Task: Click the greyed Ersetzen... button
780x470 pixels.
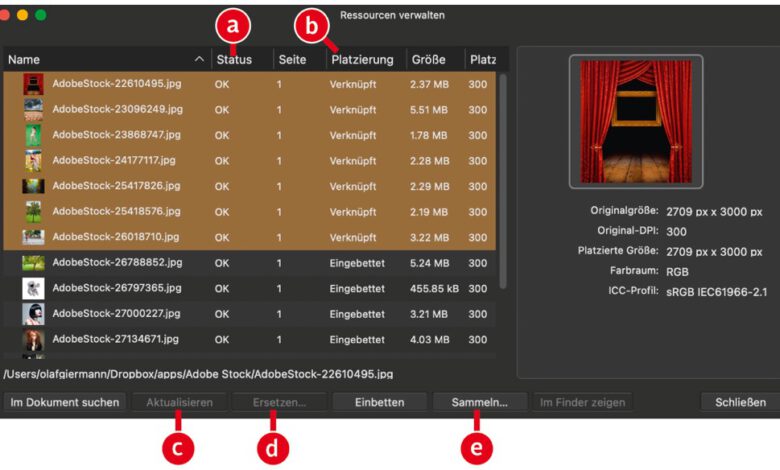Action: (x=280, y=402)
